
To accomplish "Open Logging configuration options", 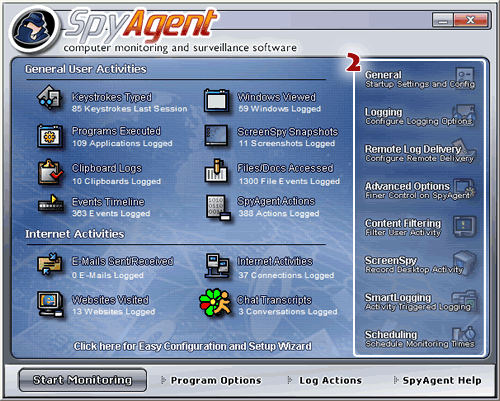I will click(419, 116).
